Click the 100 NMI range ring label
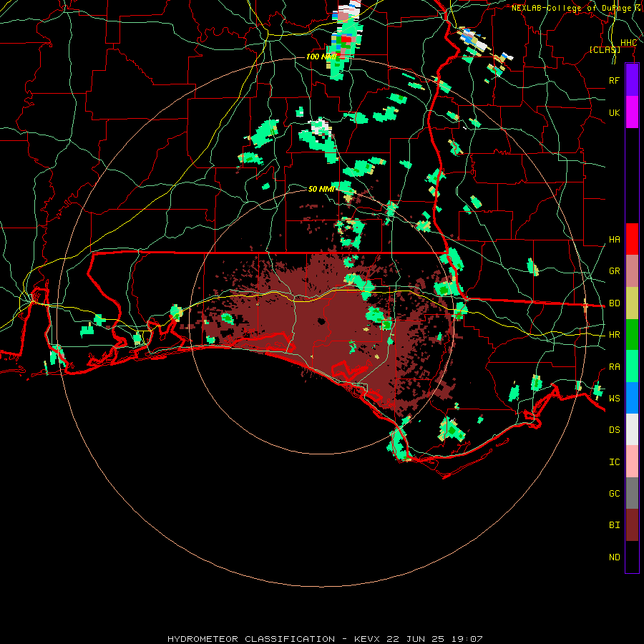644x644 pixels. (321, 57)
